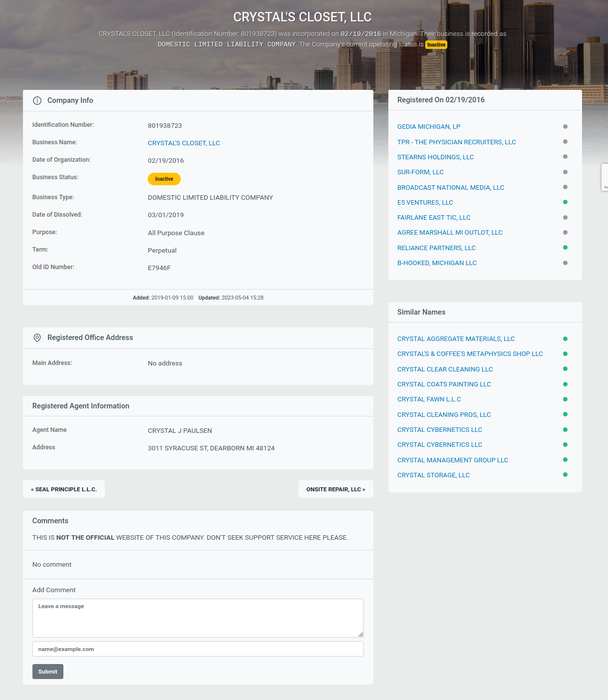608x700 pixels.
Task: Click the grey dot beside B-HOOKED, MICHIGAN LLC
Action: click(x=565, y=263)
